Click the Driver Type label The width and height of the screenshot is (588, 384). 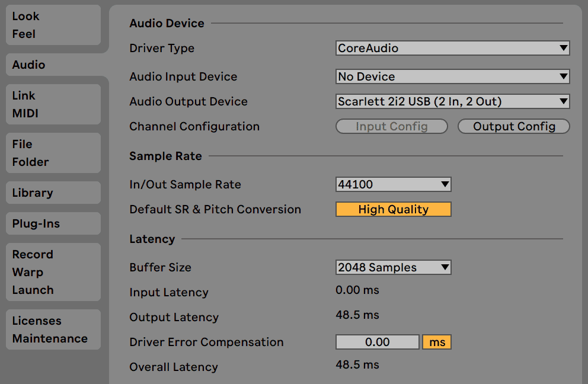tap(162, 48)
